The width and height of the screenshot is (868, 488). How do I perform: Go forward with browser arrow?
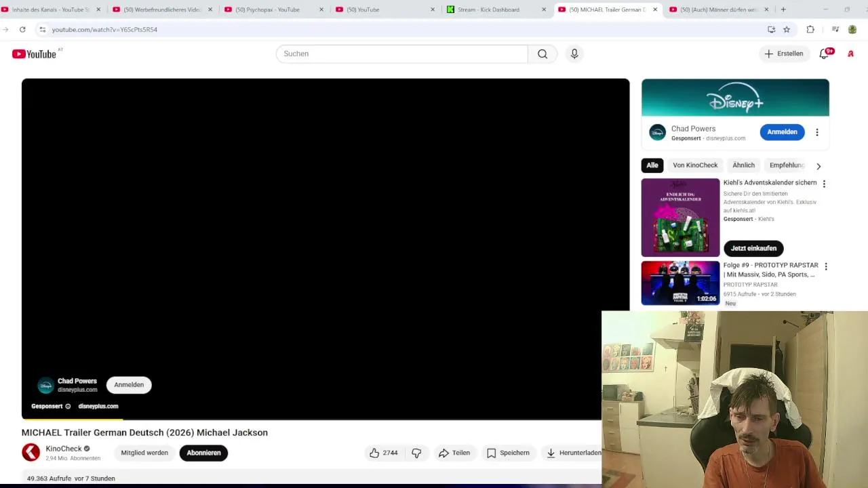point(5,29)
